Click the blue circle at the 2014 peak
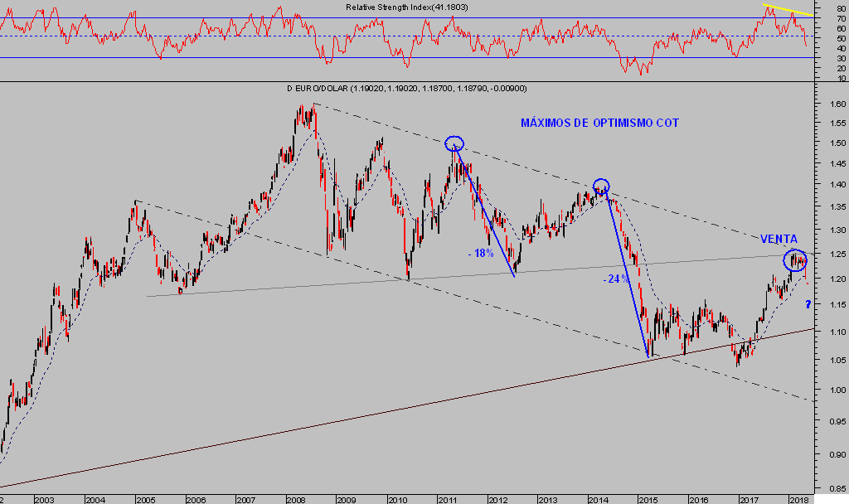 [602, 187]
